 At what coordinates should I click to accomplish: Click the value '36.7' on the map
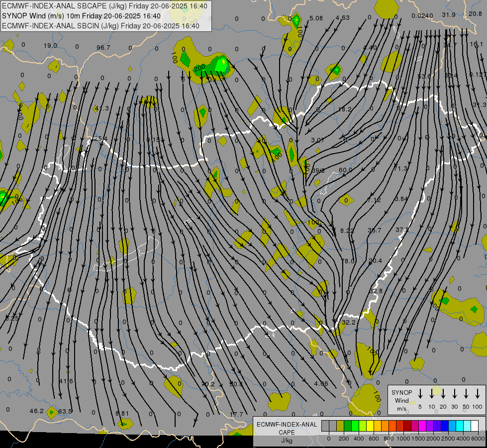pyautogui.click(x=374, y=230)
